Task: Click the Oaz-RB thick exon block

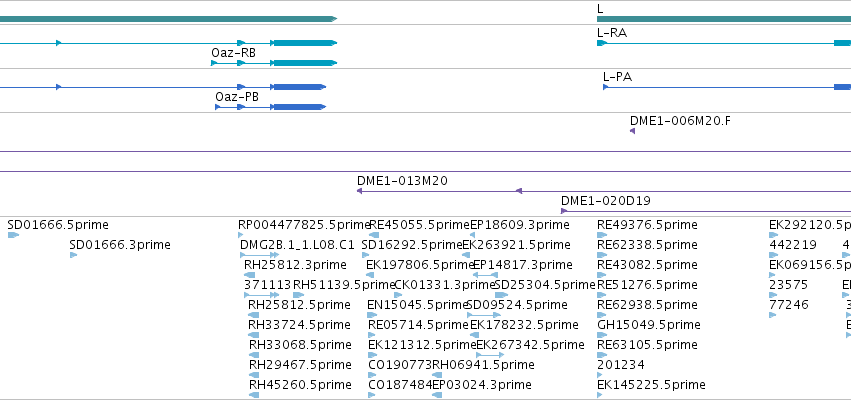Action: [x=304, y=63]
